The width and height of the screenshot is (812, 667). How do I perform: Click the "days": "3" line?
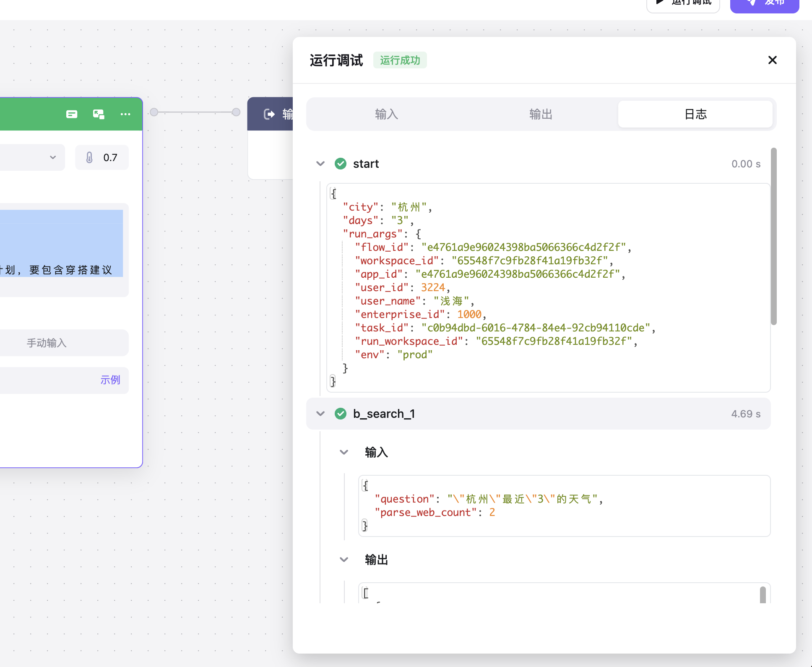379,220
